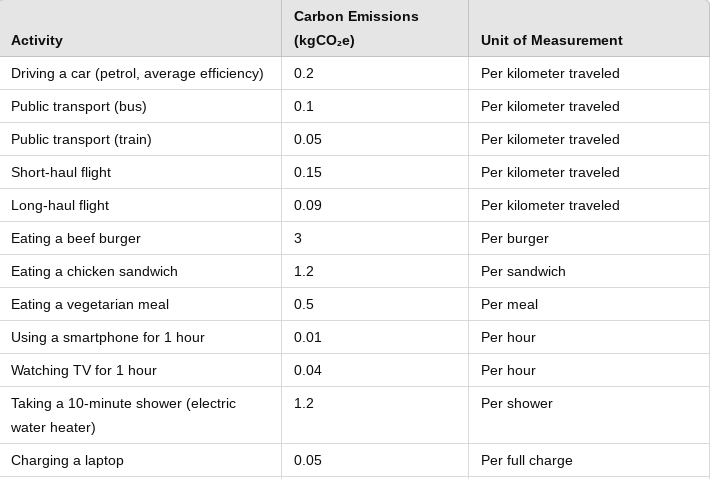Click the 'Eating a chicken sandwich' cell
716x479 pixels.
pos(94,271)
